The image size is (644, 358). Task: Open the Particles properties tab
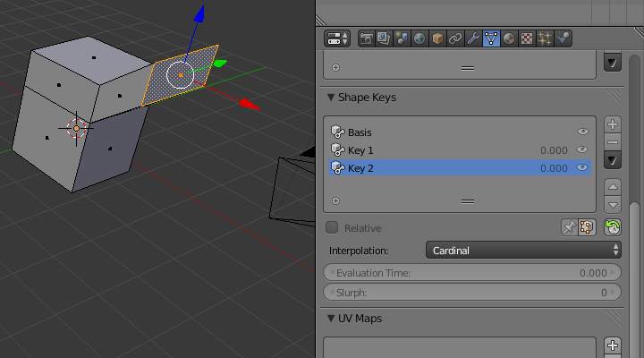(x=545, y=38)
